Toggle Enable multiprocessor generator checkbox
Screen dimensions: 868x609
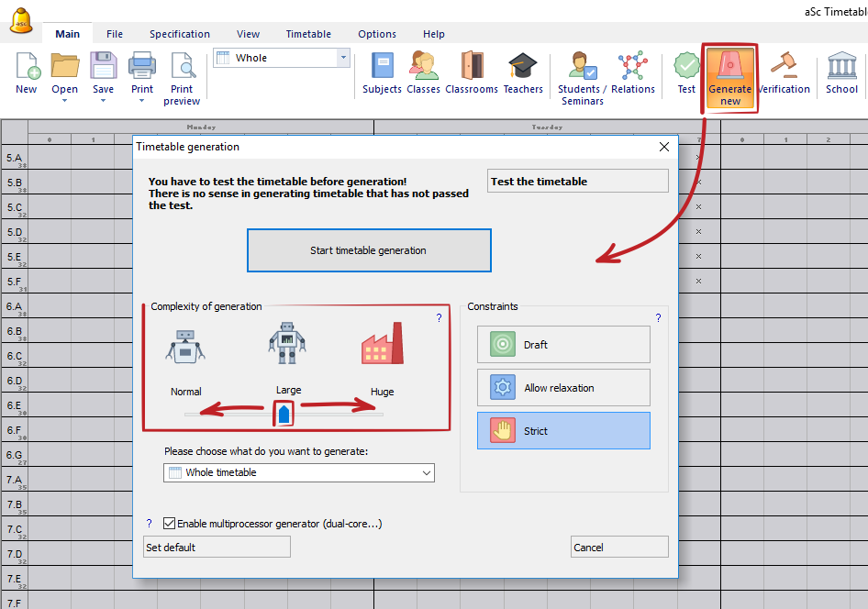(169, 524)
